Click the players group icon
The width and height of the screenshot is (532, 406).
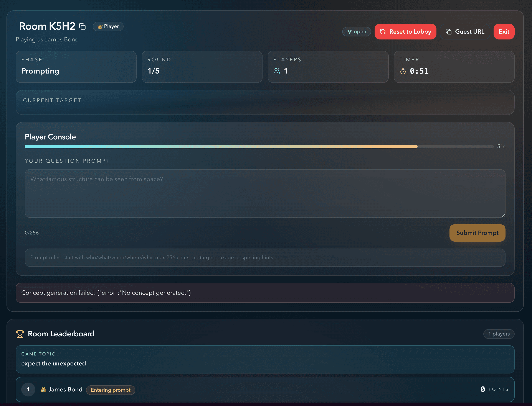[277, 71]
